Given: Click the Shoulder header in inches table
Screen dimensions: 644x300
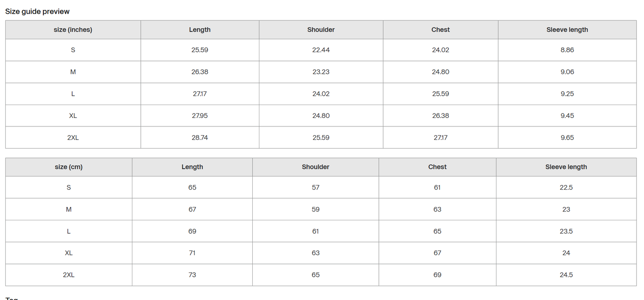Looking at the screenshot, I should [x=321, y=30].
